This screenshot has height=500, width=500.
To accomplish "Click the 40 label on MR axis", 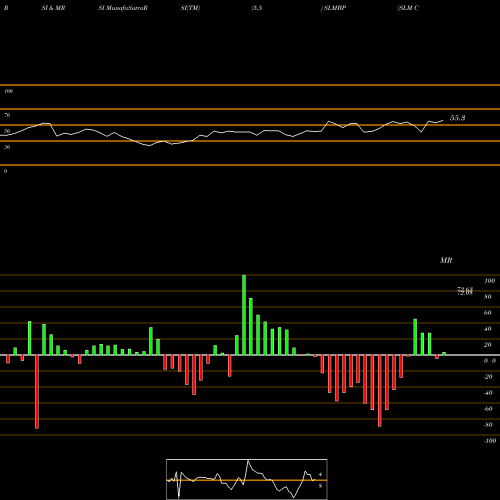I will pos(488,329).
